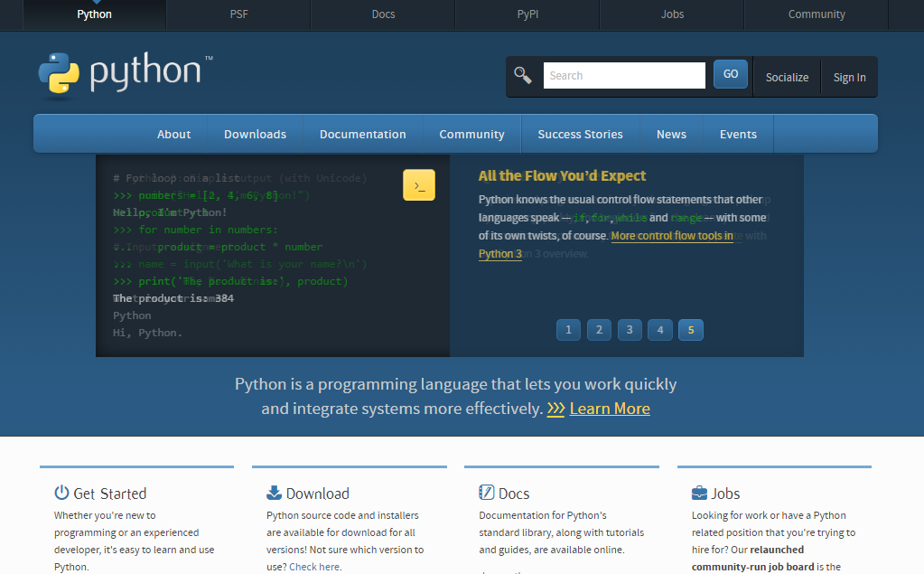924x574 pixels.
Task: Click the magnifying glass search icon
Action: (x=523, y=75)
